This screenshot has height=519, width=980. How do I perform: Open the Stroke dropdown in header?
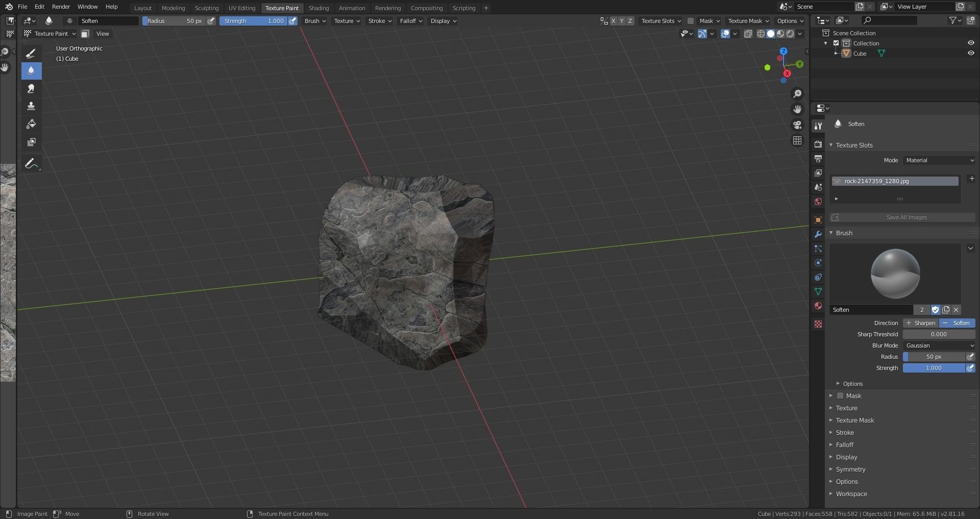380,21
